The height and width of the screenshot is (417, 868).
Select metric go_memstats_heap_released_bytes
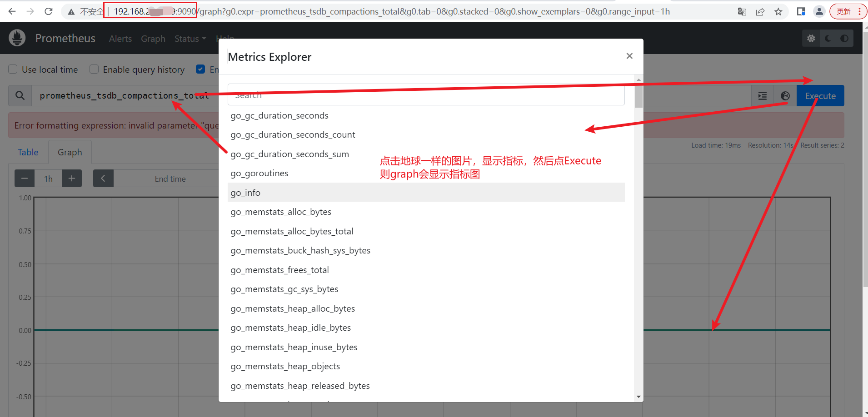click(426, 386)
